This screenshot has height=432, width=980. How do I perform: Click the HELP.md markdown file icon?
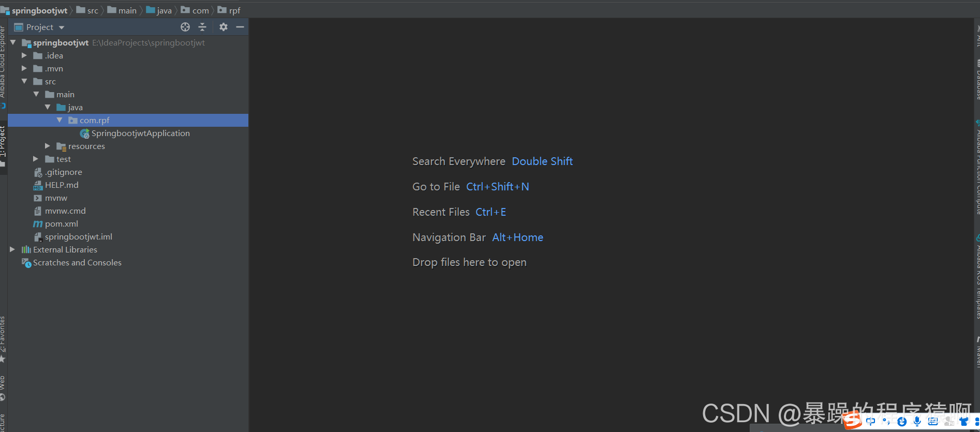pos(38,185)
